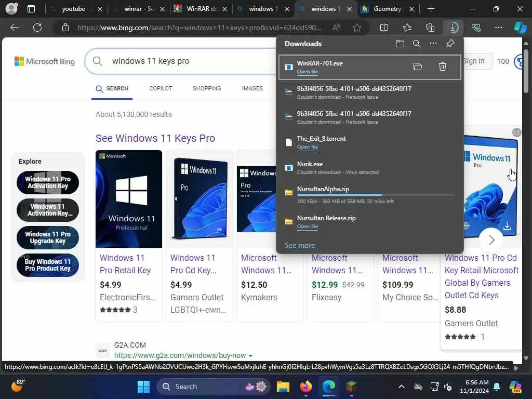This screenshot has width=532, height=399.
Task: Click the Bing search input field
Action: click(x=193, y=61)
